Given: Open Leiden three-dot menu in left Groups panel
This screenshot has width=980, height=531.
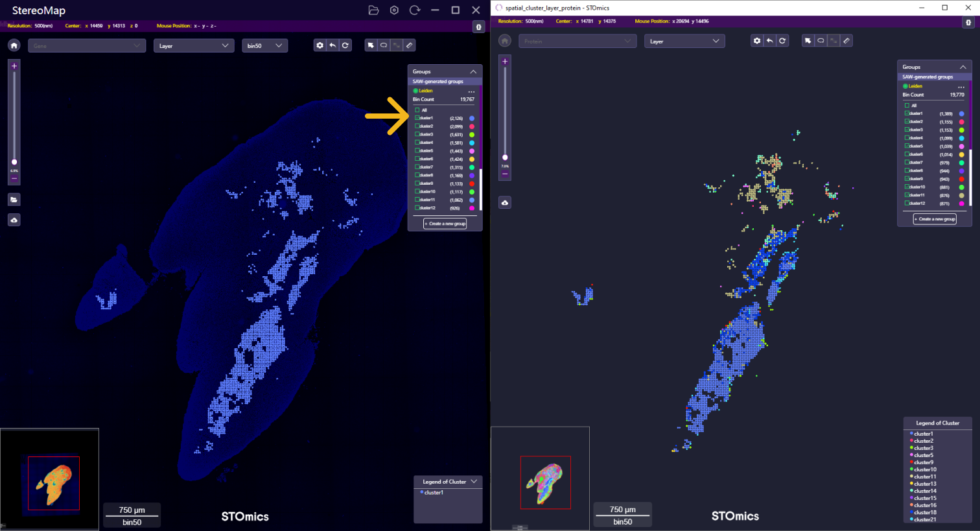Looking at the screenshot, I should [471, 91].
